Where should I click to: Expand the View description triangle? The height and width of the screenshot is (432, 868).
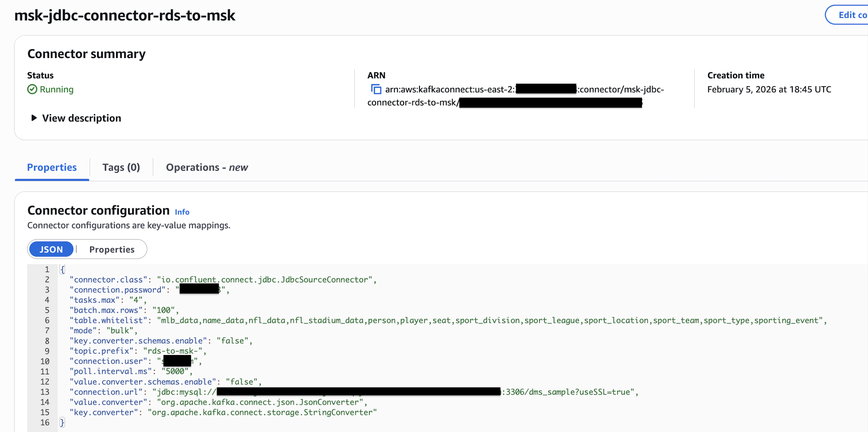pos(34,118)
